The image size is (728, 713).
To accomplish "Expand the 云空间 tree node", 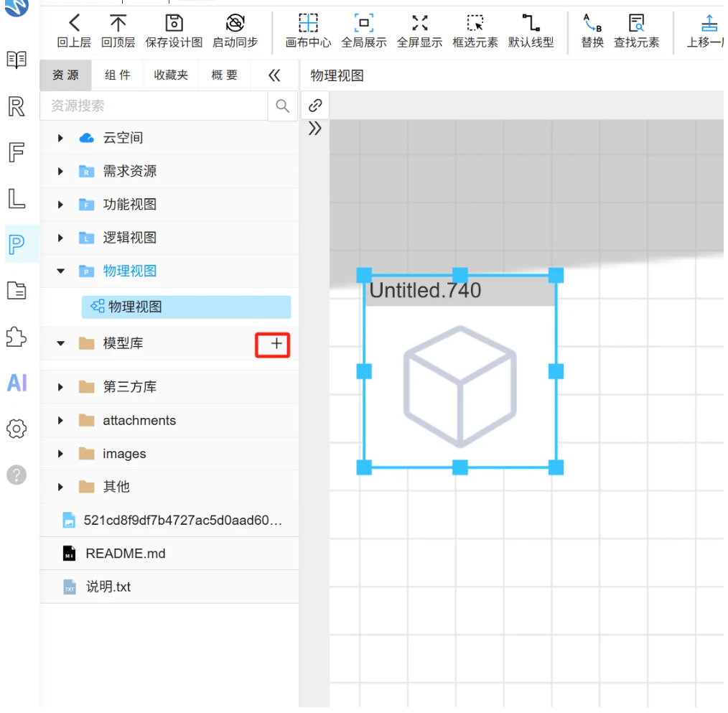I will [x=60, y=138].
